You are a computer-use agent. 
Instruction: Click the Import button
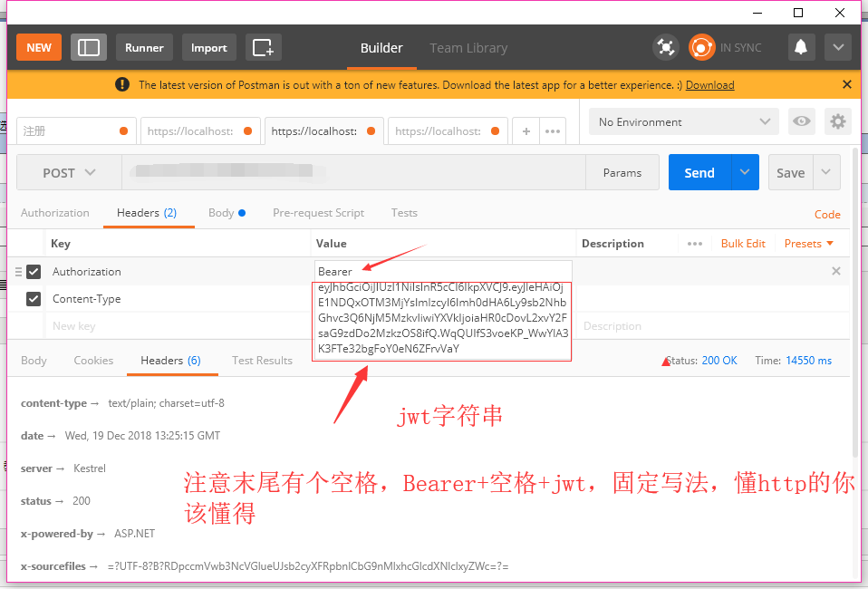coord(209,48)
